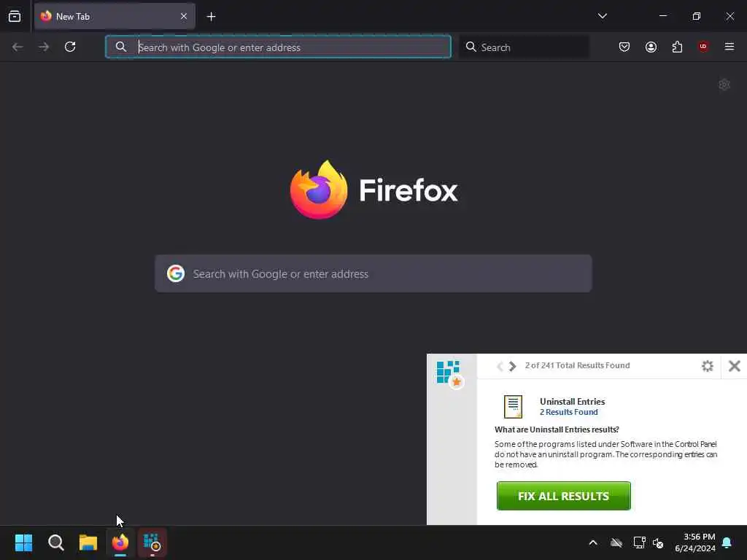Select the New Tab tab
Viewport: 747px width, 560px height.
pos(115,17)
